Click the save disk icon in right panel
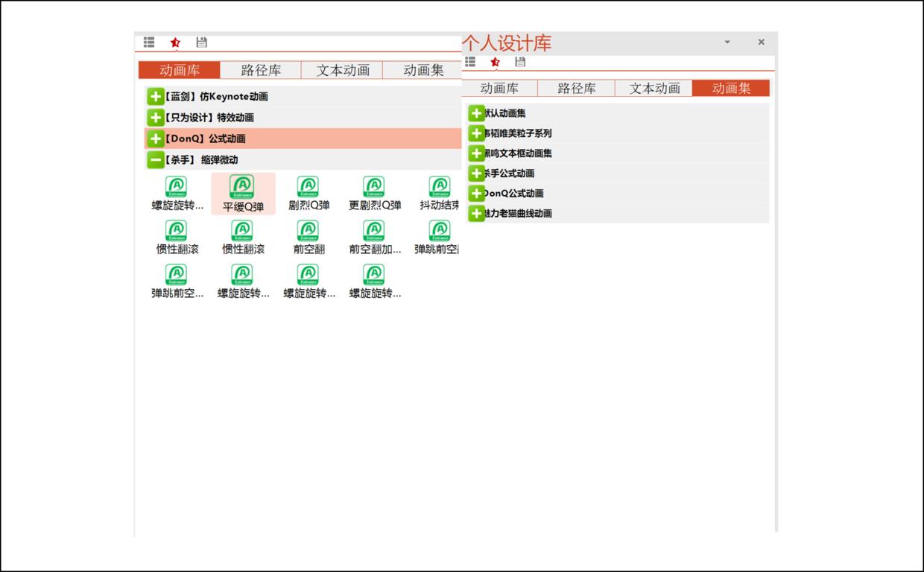Screen dimensions: 924x572 coord(520,62)
